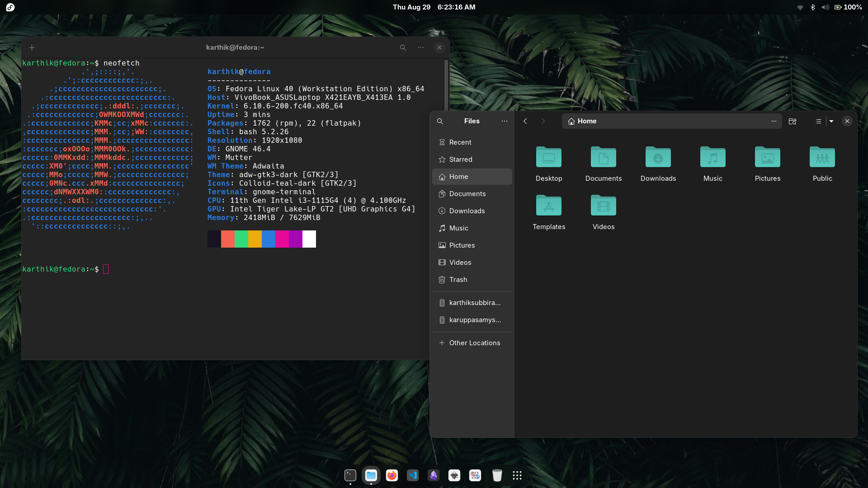Image resolution: width=868 pixels, height=488 pixels.
Task: Launch Firefox from the dock
Action: point(392,475)
